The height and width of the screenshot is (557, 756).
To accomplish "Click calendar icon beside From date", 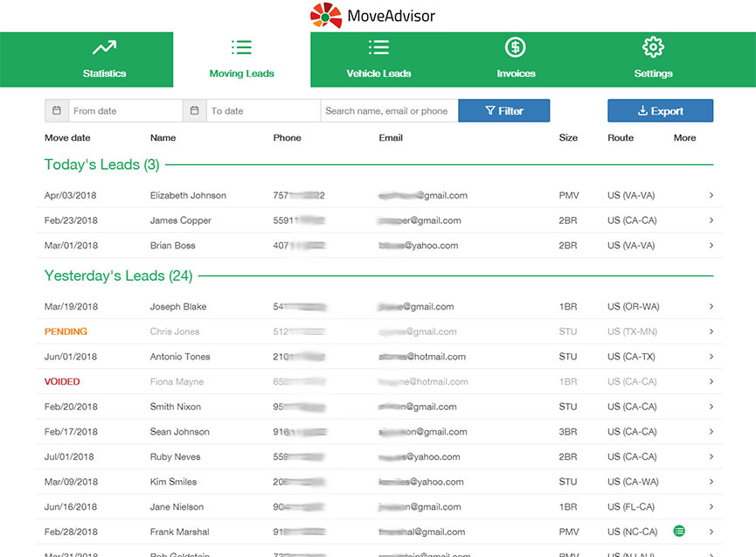I will click(x=57, y=111).
